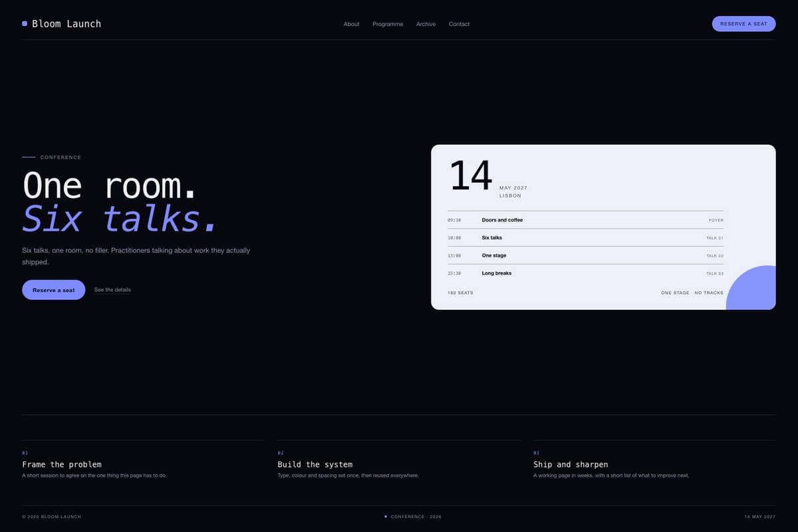Select the Doors and coffee schedule row

tap(586, 220)
